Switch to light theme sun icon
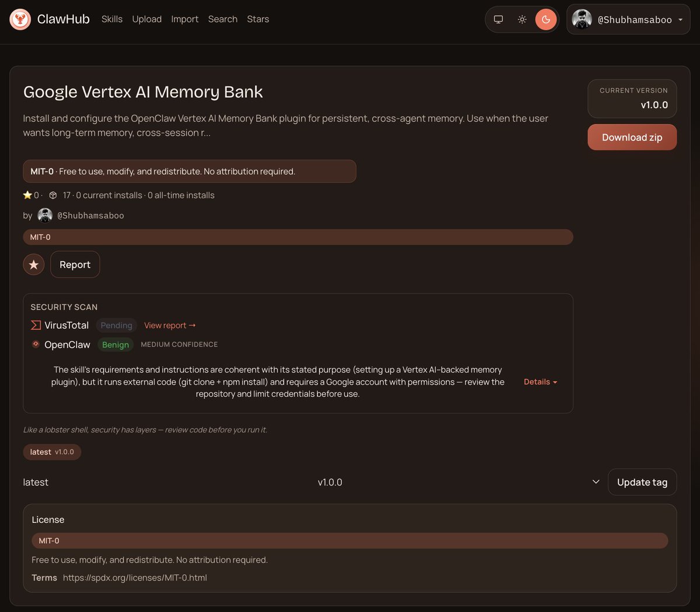The width and height of the screenshot is (700, 612). click(522, 19)
